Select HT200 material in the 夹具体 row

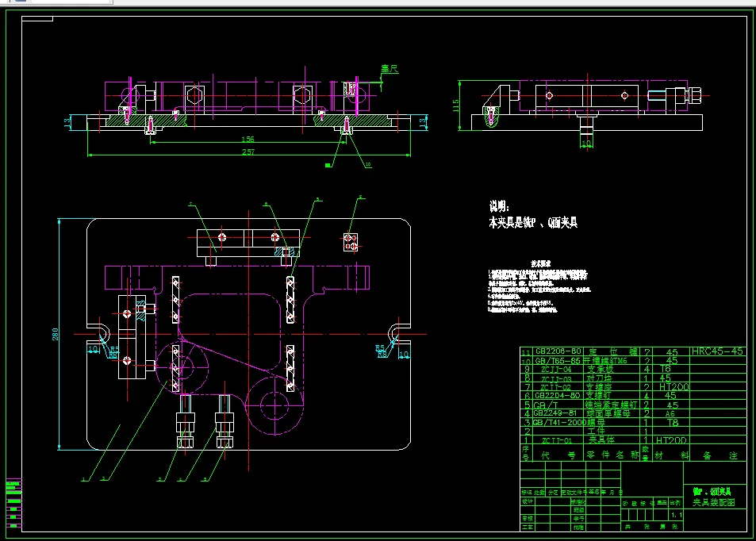670,440
